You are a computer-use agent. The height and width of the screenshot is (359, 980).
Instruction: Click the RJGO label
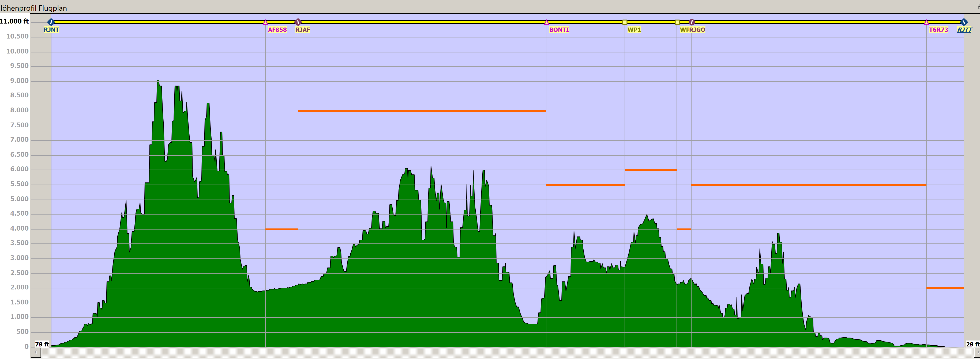[697, 30]
